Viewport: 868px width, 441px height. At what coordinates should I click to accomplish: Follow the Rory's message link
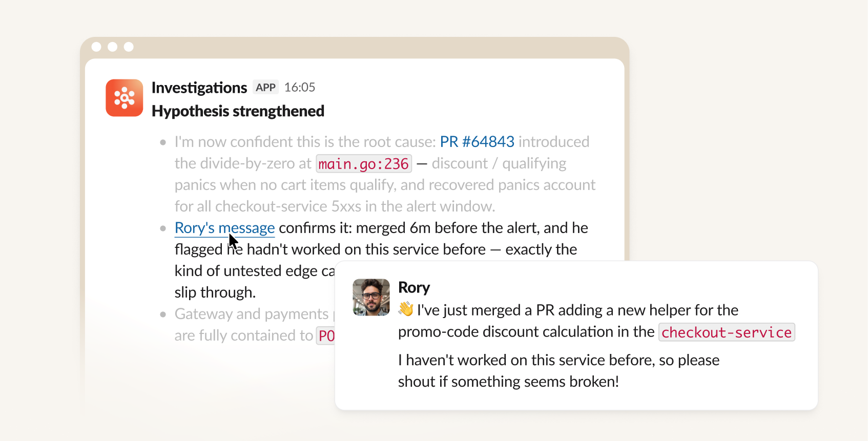point(225,228)
